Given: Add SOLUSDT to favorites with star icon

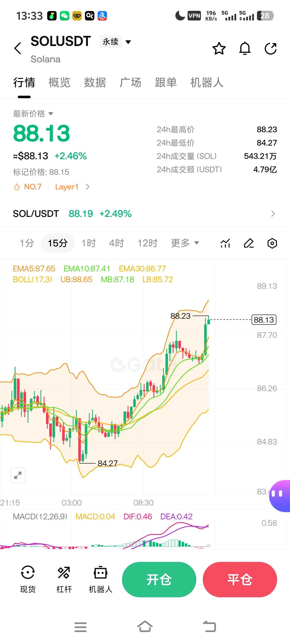Looking at the screenshot, I should [x=219, y=48].
